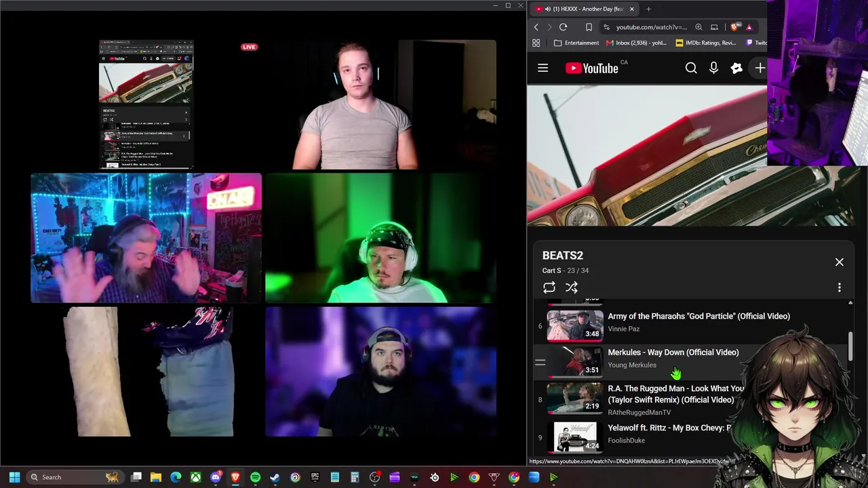The image size is (868, 488).
Task: Click R.A. The Rugged Man video title
Action: (x=675, y=394)
